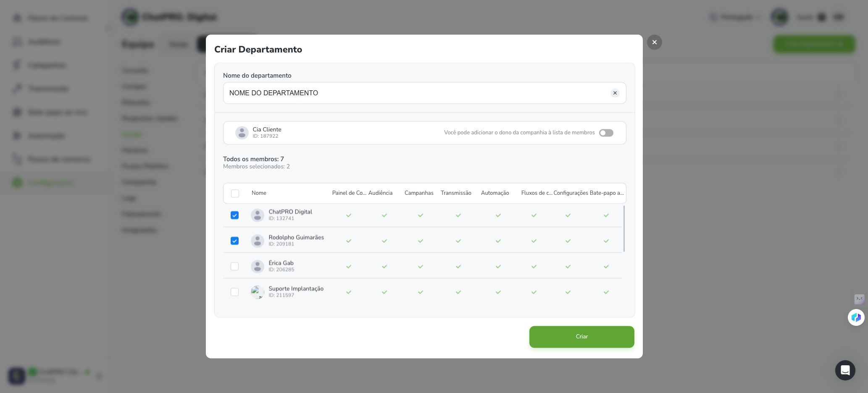Check the select-all members checkbox in header
Screen dimensions: 868x393
pyautogui.click(x=235, y=194)
